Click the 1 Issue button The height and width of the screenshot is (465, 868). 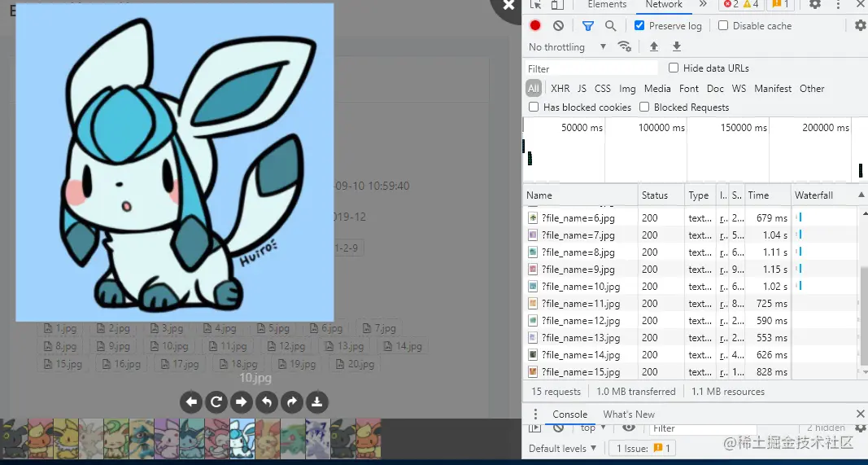coord(642,448)
